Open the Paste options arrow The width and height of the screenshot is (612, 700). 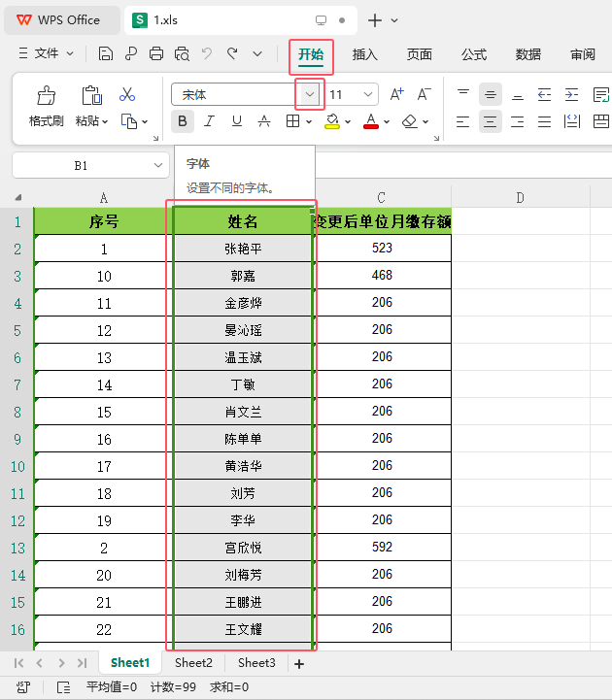coord(105,121)
